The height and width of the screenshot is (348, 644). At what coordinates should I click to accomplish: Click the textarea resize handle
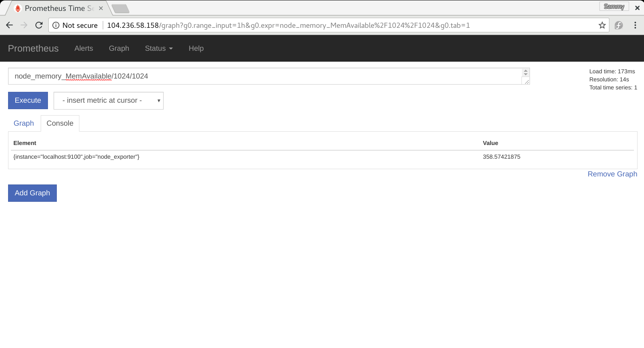[x=526, y=81]
